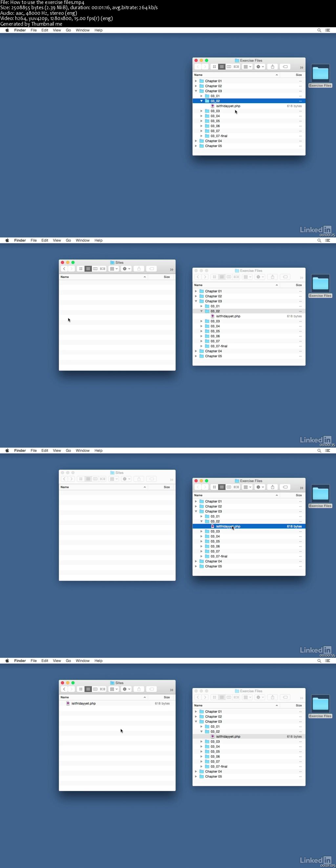The width and height of the screenshot is (336, 868).
Task: Click Exercise Files icon view, 00:00:55 frame
Action: click(214, 487)
